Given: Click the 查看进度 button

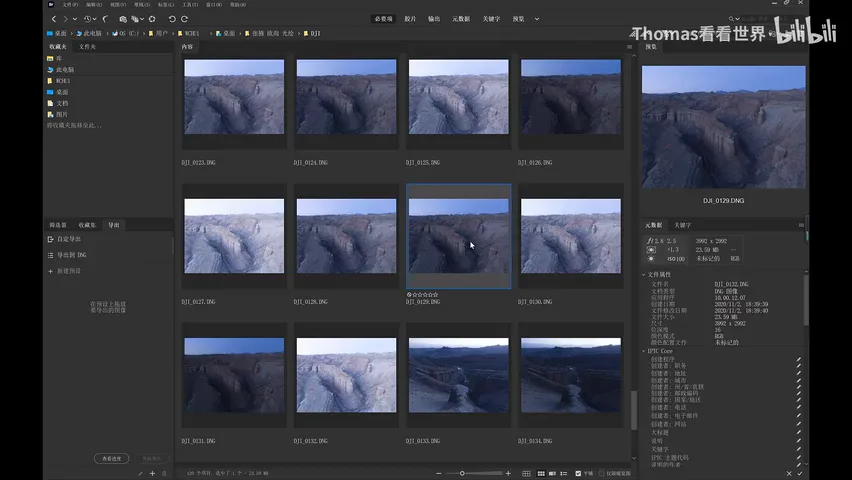Looking at the screenshot, I should 111,459.
